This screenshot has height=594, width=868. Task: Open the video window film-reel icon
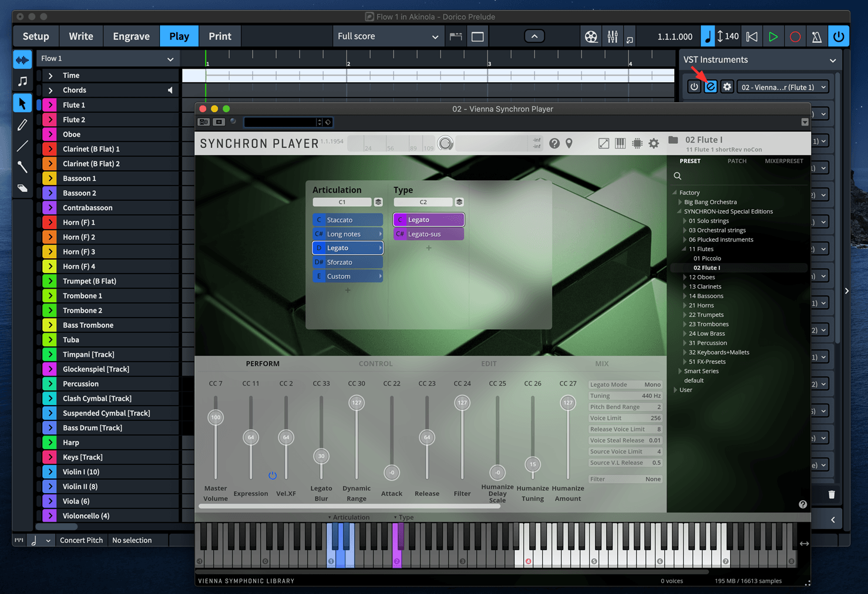coord(591,36)
